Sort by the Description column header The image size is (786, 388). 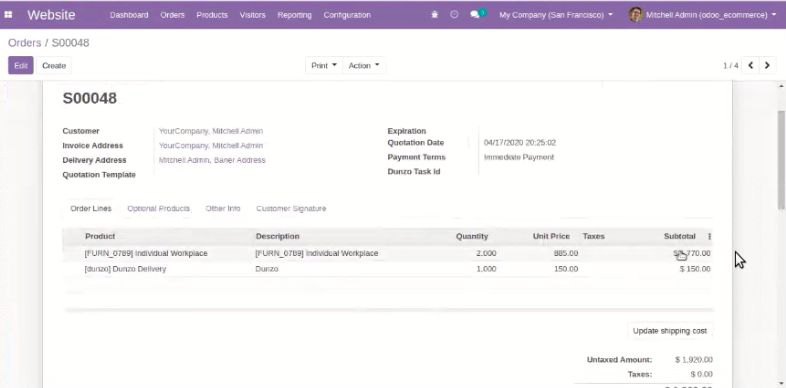277,236
